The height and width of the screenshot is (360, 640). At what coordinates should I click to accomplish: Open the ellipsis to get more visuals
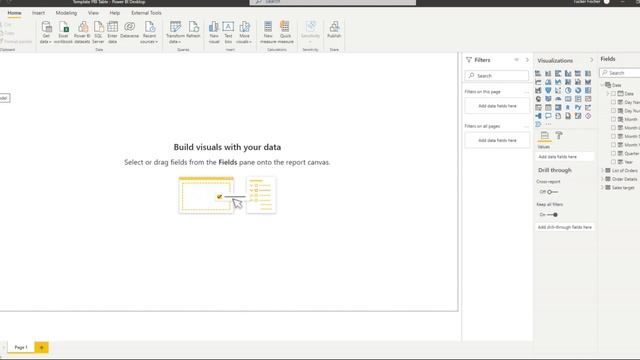(548, 124)
